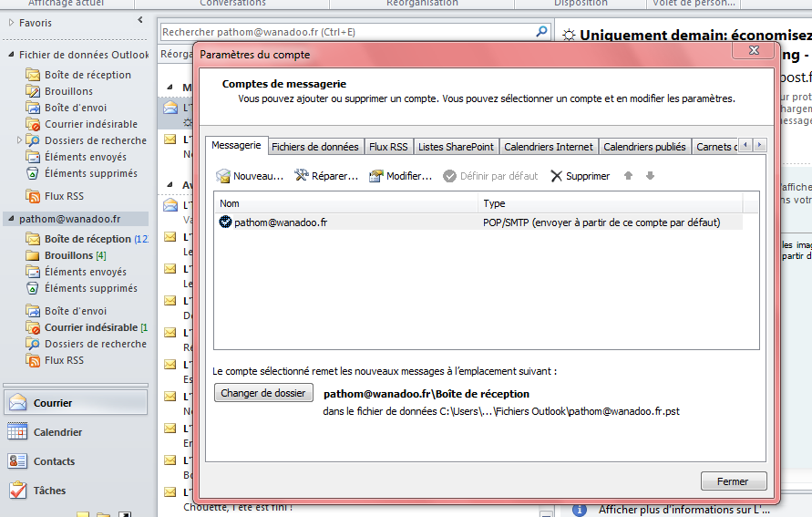Image resolution: width=812 pixels, height=517 pixels.
Task: Expand Dossiers de recherche in data file
Action: click(x=20, y=140)
